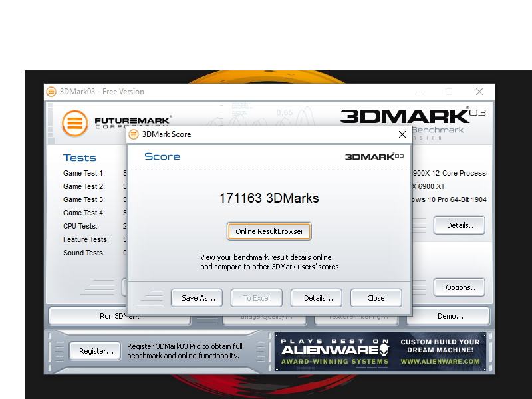Click the 'Sound Tests:' label
Viewport: 532px width, 399px height.
[x=84, y=253]
